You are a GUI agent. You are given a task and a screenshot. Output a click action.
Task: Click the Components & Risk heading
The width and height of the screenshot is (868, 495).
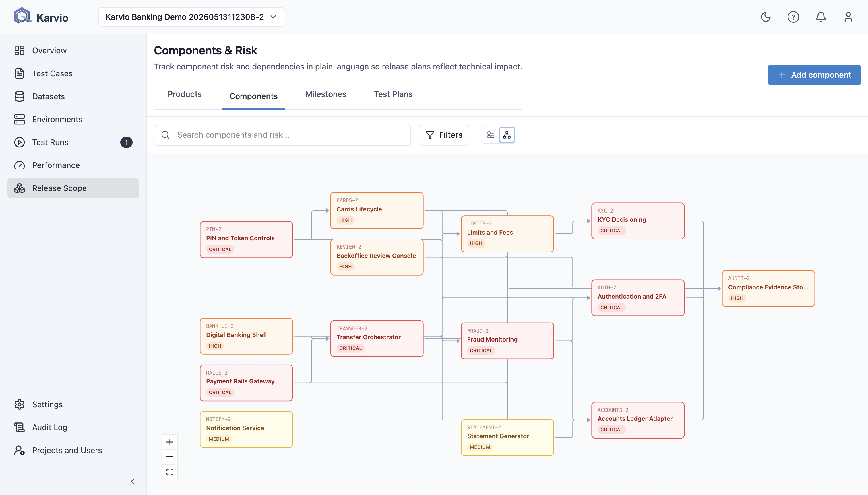click(x=206, y=50)
